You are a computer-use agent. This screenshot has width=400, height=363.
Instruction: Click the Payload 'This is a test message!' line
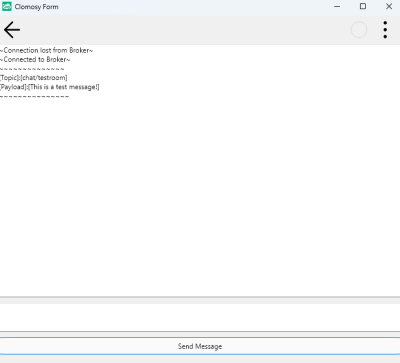pos(49,87)
